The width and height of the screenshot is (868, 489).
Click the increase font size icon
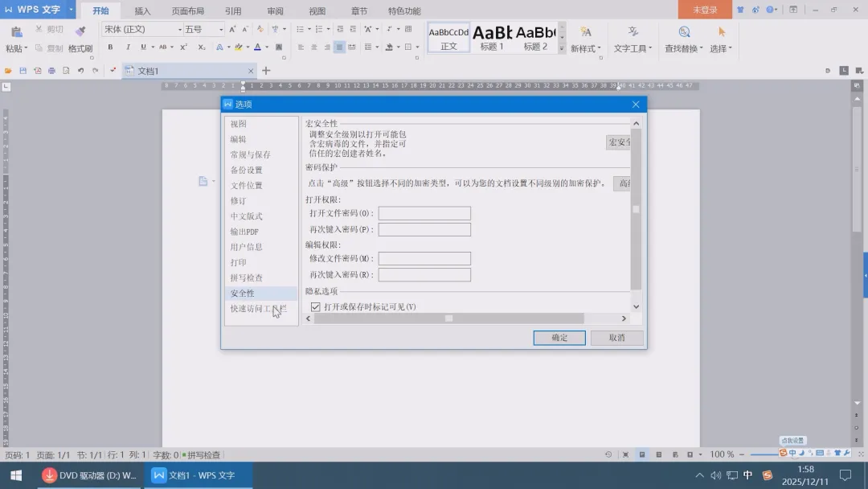(x=232, y=29)
